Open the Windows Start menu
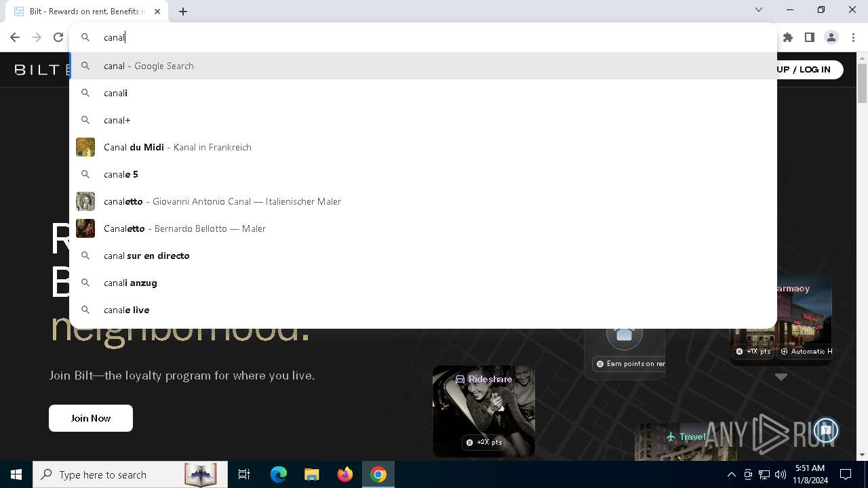 point(16,474)
